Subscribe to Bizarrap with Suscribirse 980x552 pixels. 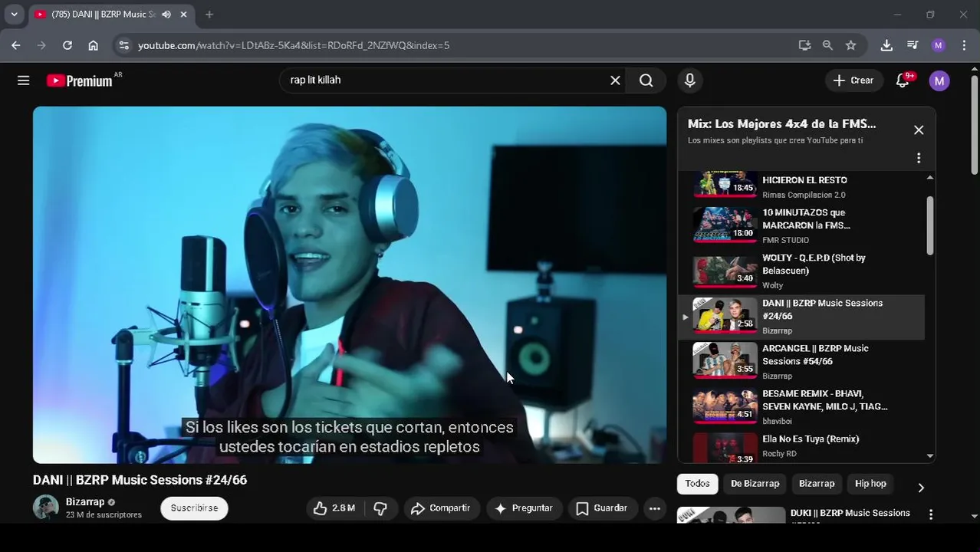pyautogui.click(x=194, y=508)
